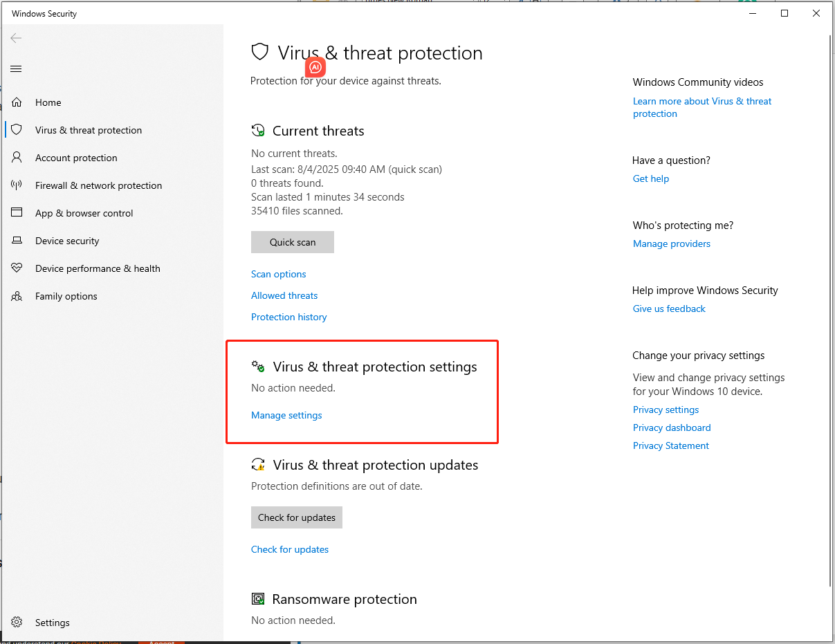Click the Settings gear icon

17,623
